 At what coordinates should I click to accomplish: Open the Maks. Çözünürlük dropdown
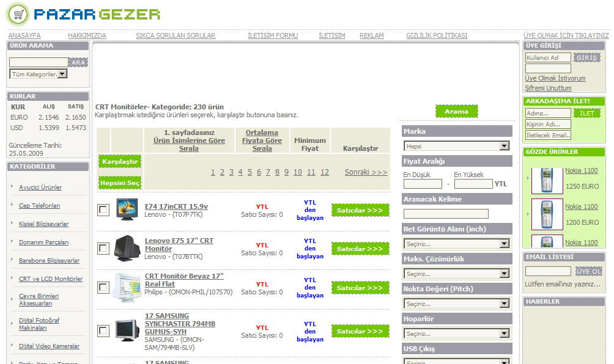[x=456, y=274]
